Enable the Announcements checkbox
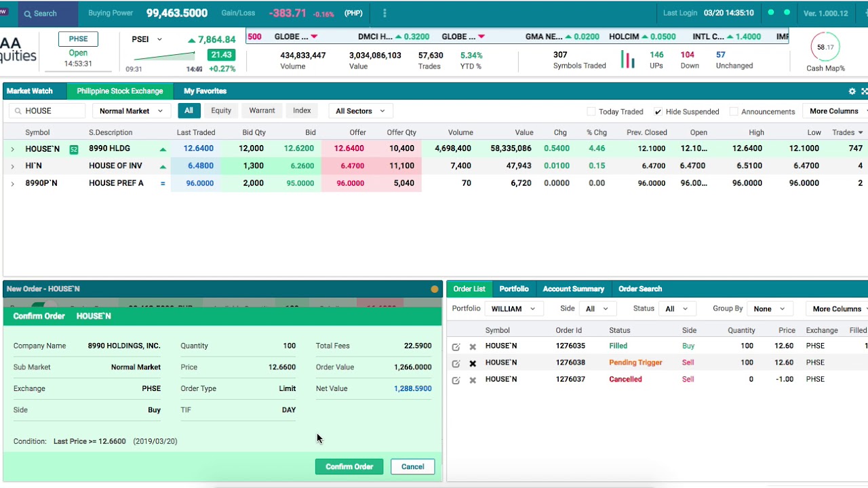The height and width of the screenshot is (488, 868). click(733, 111)
